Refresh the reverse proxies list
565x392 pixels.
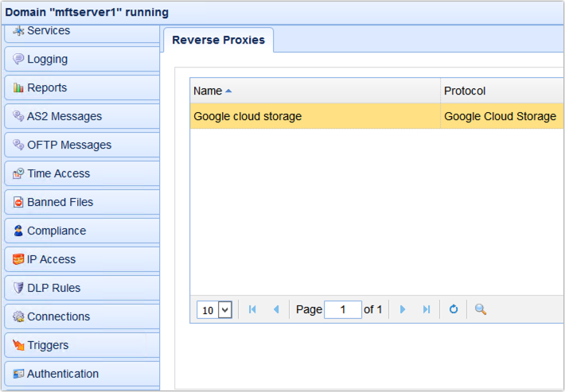pyautogui.click(x=454, y=309)
